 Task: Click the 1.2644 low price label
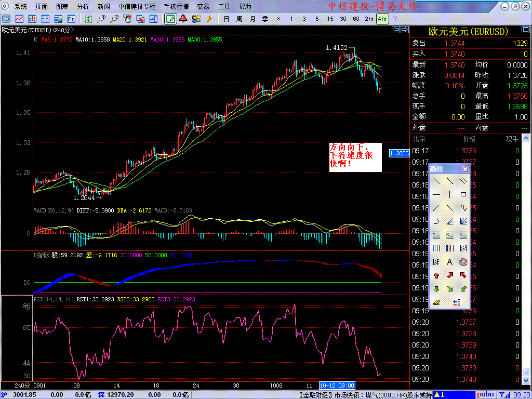pyautogui.click(x=84, y=197)
